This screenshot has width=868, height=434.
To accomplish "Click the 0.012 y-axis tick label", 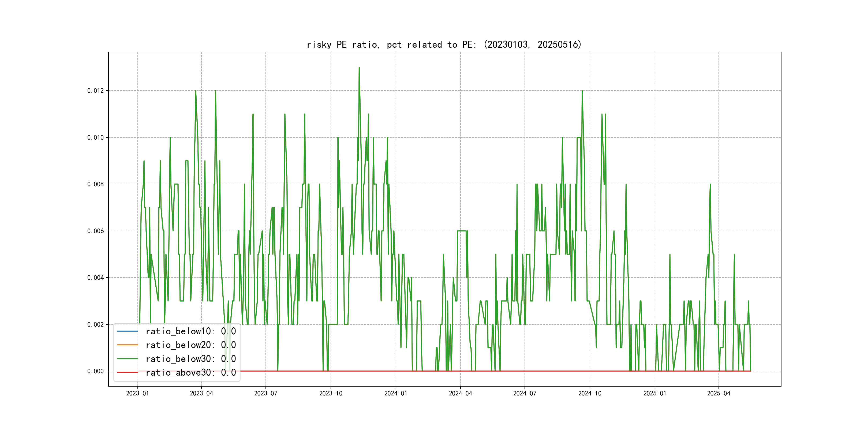I will (95, 91).
